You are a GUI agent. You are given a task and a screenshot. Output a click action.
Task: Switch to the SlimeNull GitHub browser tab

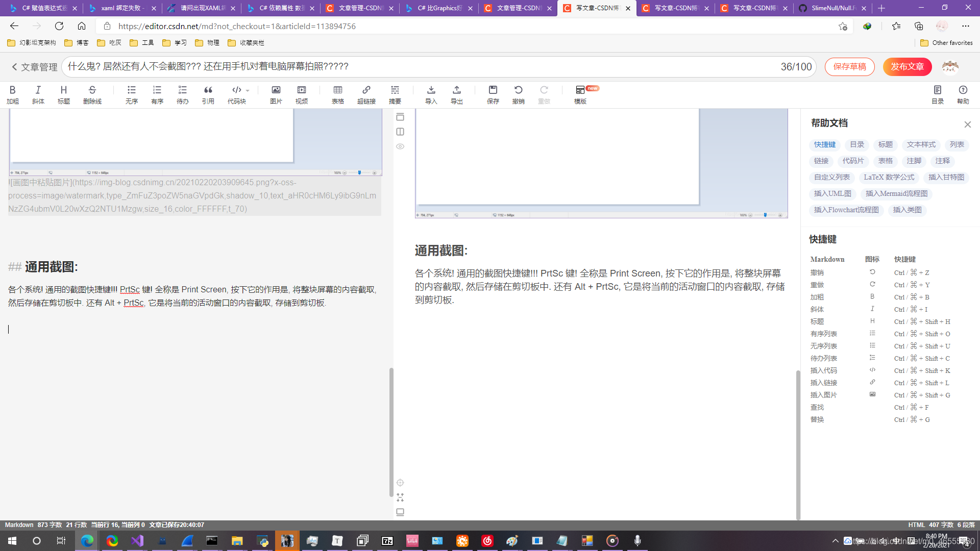(x=833, y=8)
